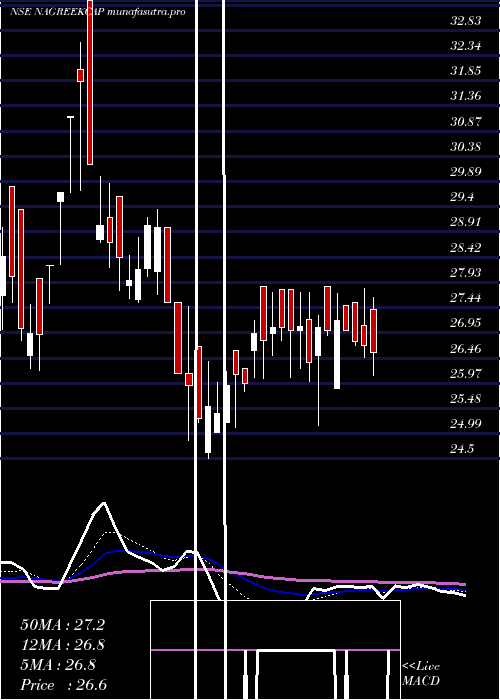This screenshot has width=500, height=700.
Task: Click the 50MA : 27.2 readout
Action: pos(63,625)
